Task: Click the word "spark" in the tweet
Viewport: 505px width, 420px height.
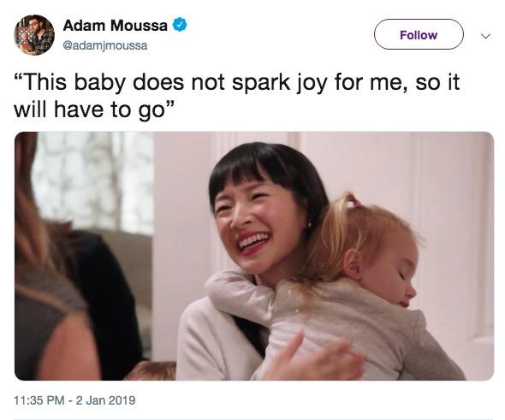Action: 261,83
